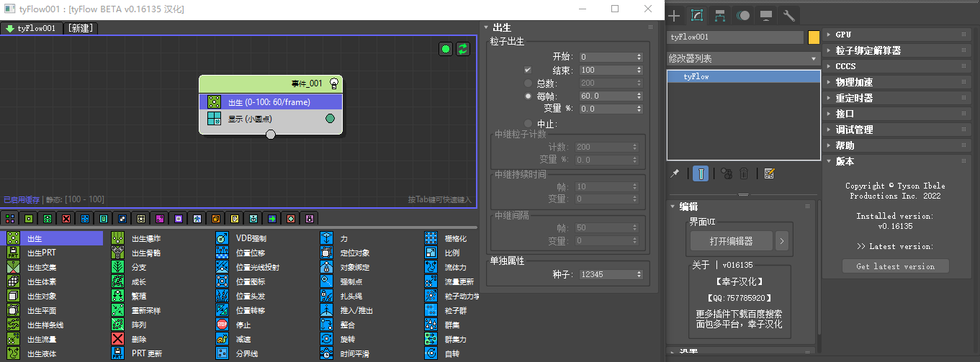Expand the 物理加速 rollout
This screenshot has height=362, width=980.
[854, 82]
